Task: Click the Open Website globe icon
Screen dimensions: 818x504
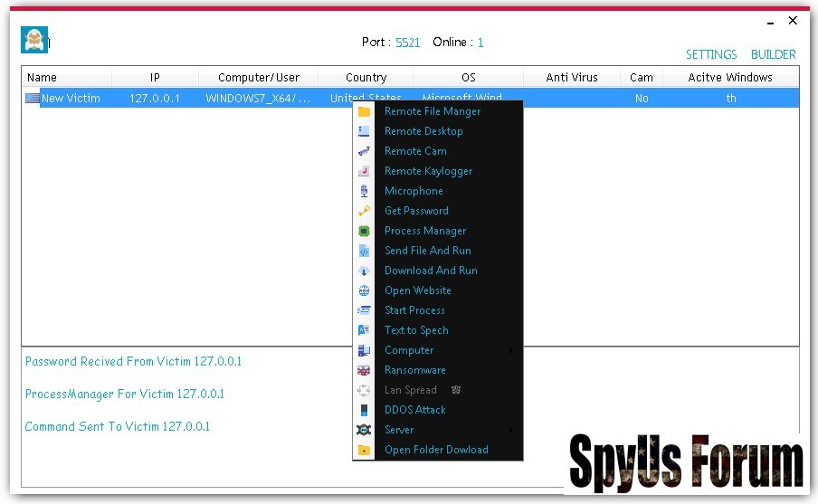Action: pyautogui.click(x=364, y=290)
